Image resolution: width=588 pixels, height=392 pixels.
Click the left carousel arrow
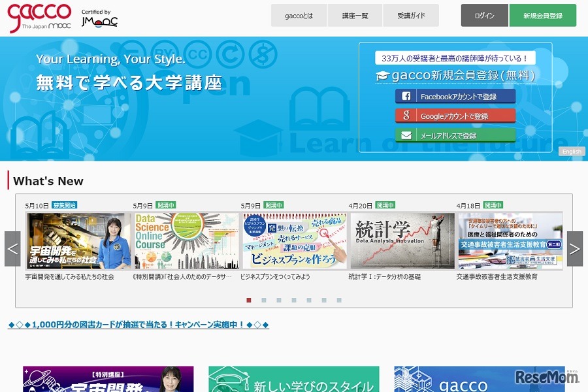pos(12,248)
